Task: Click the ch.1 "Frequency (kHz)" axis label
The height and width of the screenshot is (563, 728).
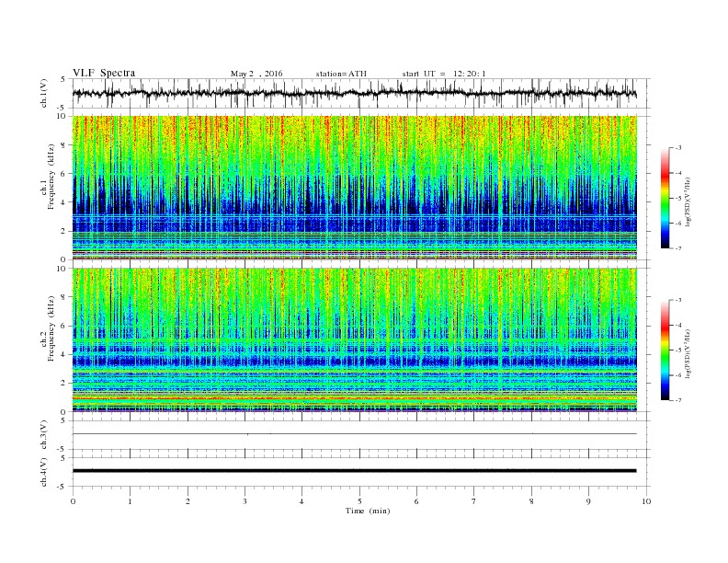Action: (x=51, y=177)
